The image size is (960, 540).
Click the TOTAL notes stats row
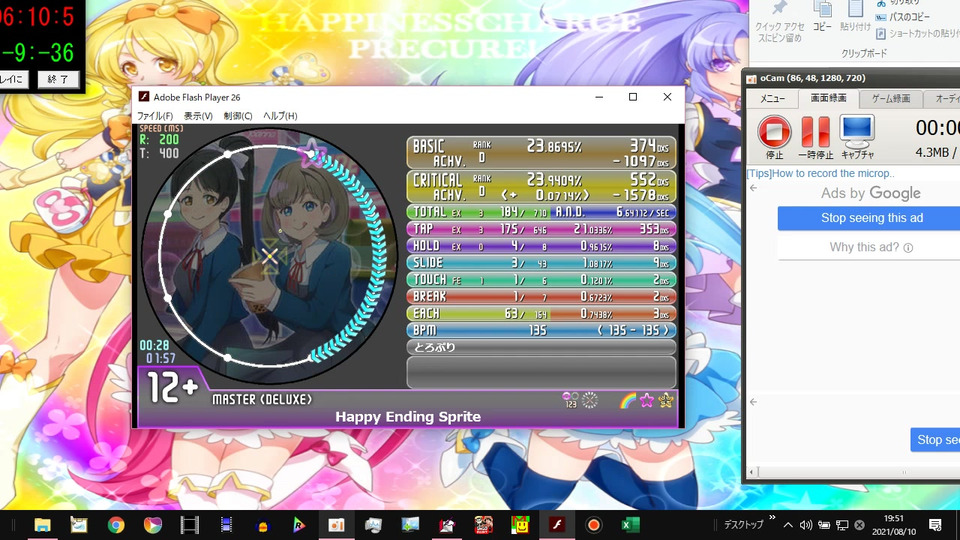coord(541,212)
